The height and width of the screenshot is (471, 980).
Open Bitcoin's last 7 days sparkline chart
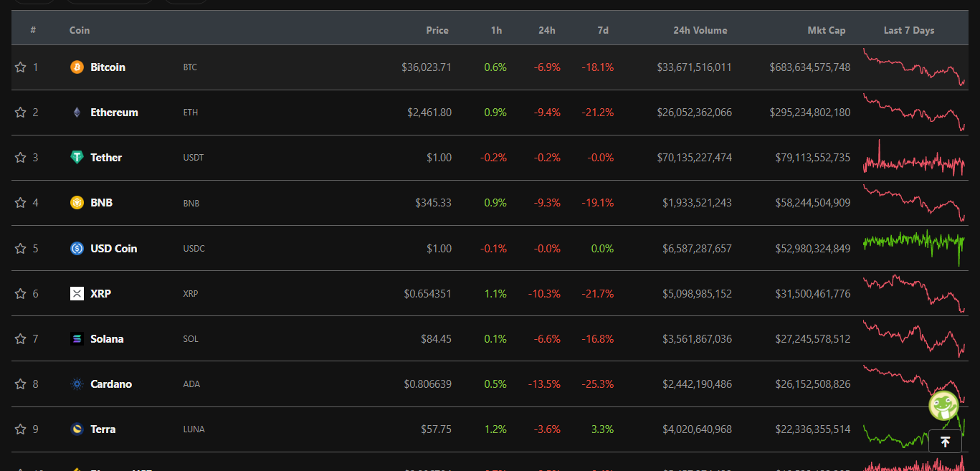click(914, 67)
